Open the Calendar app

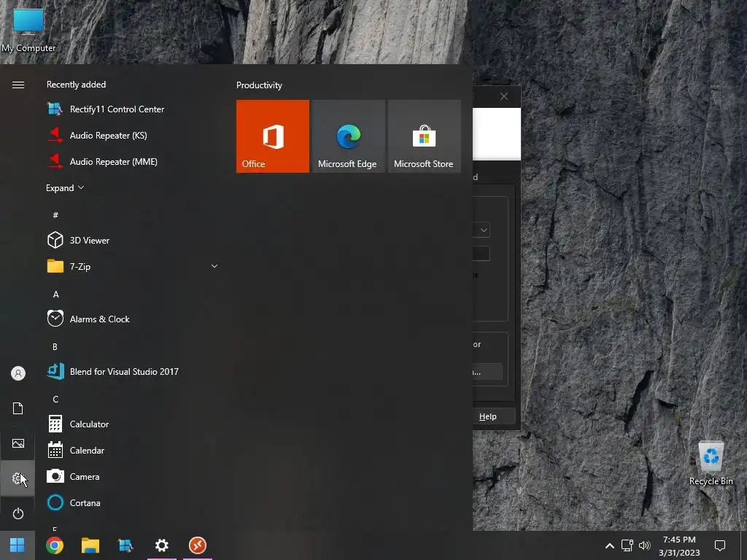(x=133, y=450)
